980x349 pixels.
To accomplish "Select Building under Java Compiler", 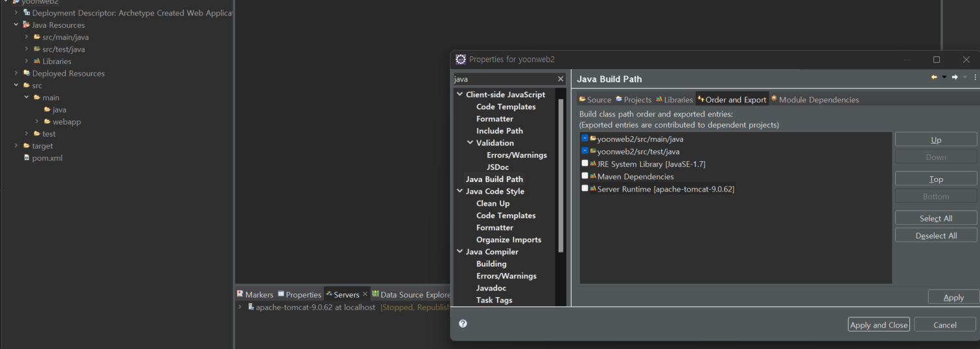I will pos(491,264).
